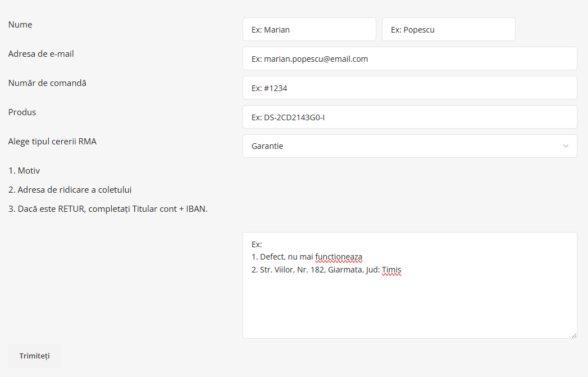
Task: Click the 'Nume' field label
Action: (20, 25)
